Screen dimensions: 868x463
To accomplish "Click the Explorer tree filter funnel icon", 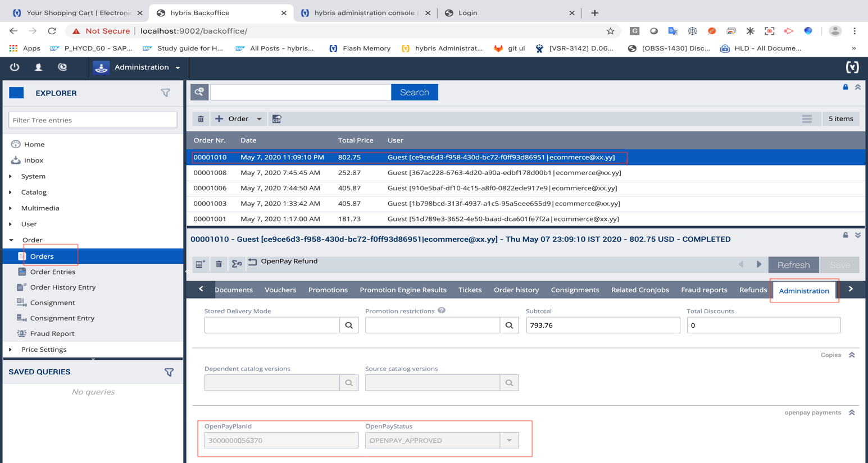I will (166, 93).
